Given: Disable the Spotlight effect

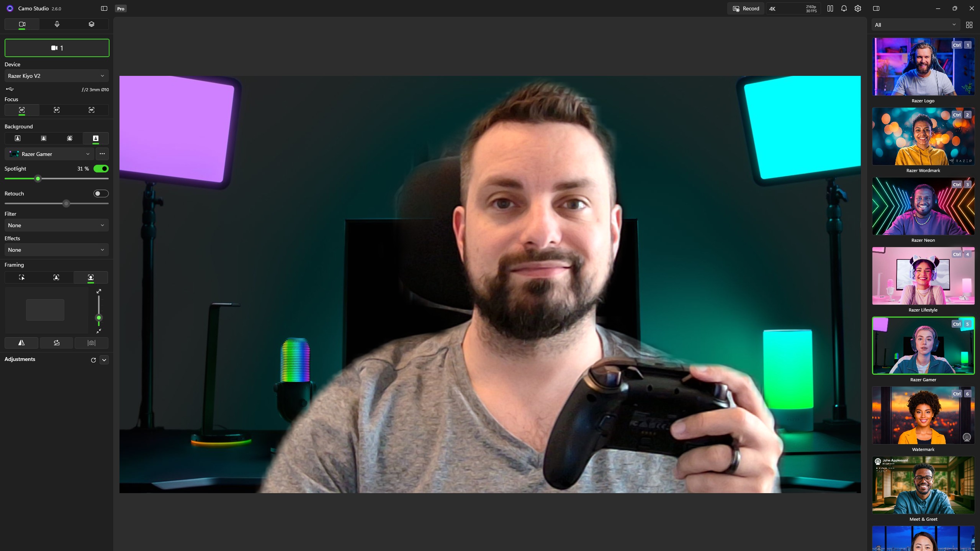Looking at the screenshot, I should click(101, 169).
